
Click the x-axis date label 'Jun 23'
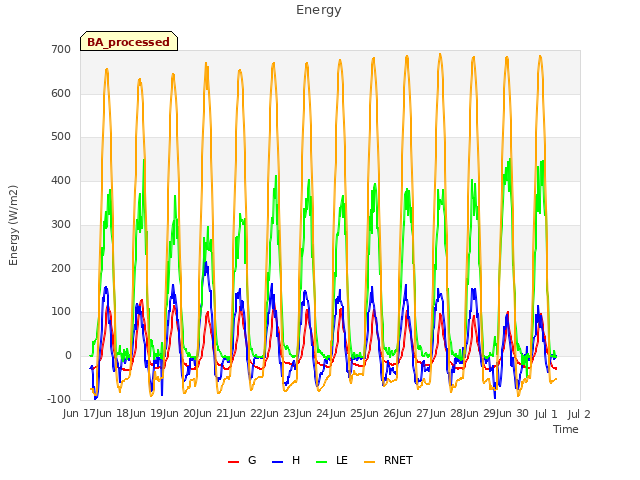(x=280, y=414)
